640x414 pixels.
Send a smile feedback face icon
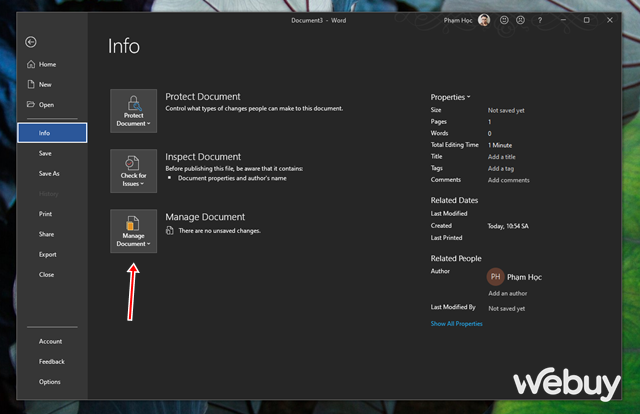click(504, 20)
